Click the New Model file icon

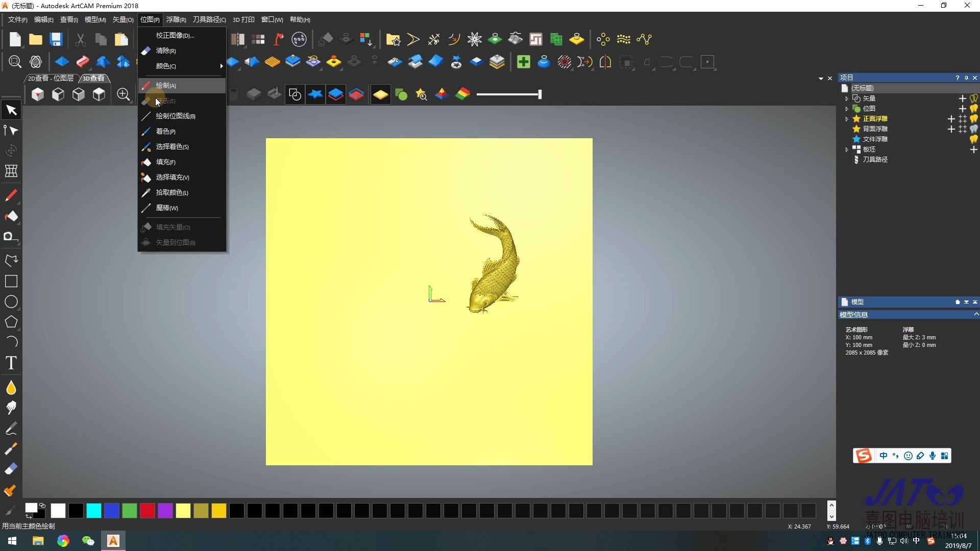[x=15, y=39]
